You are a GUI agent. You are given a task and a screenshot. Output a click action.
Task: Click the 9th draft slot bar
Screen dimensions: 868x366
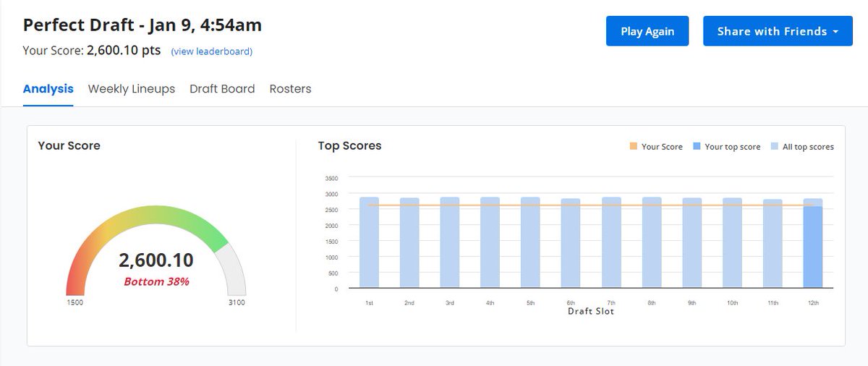click(x=692, y=243)
